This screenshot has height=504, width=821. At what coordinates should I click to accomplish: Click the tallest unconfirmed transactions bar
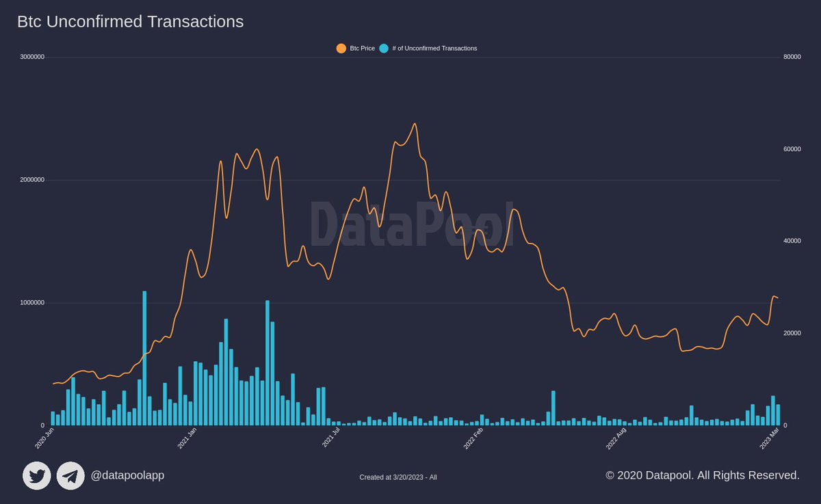click(x=144, y=358)
